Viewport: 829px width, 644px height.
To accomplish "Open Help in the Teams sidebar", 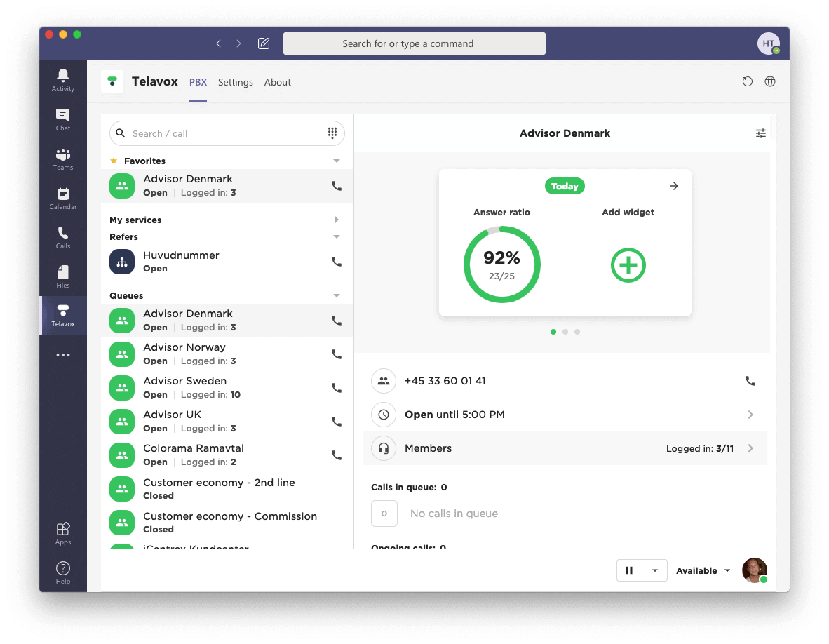I will coord(63,572).
